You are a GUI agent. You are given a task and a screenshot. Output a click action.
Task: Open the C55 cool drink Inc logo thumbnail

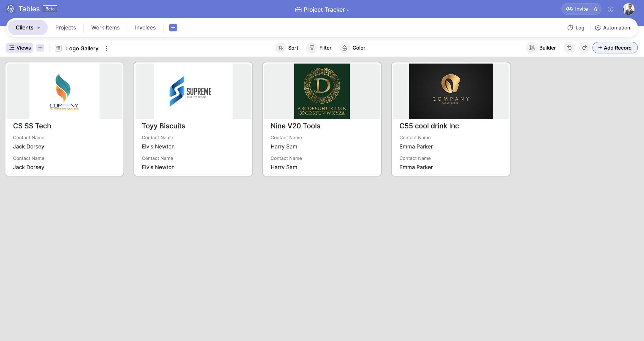pyautogui.click(x=451, y=91)
